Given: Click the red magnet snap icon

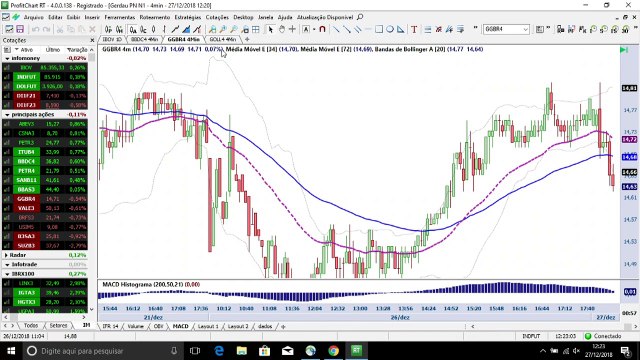Looking at the screenshot, I should click(x=322, y=29).
